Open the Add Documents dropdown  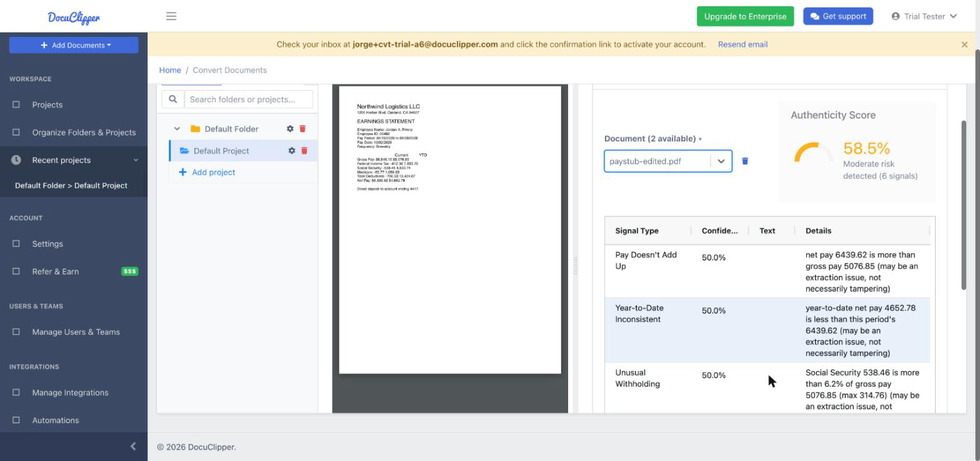(74, 45)
